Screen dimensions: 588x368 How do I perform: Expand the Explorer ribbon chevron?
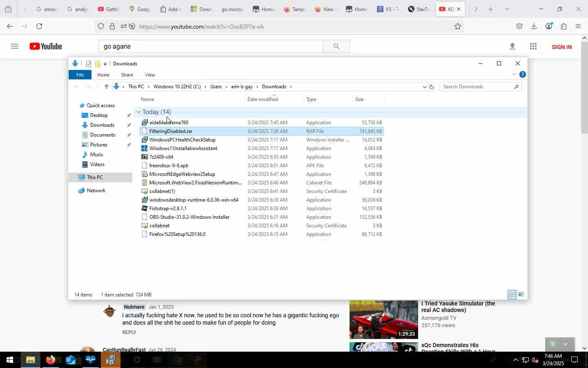tap(514, 74)
